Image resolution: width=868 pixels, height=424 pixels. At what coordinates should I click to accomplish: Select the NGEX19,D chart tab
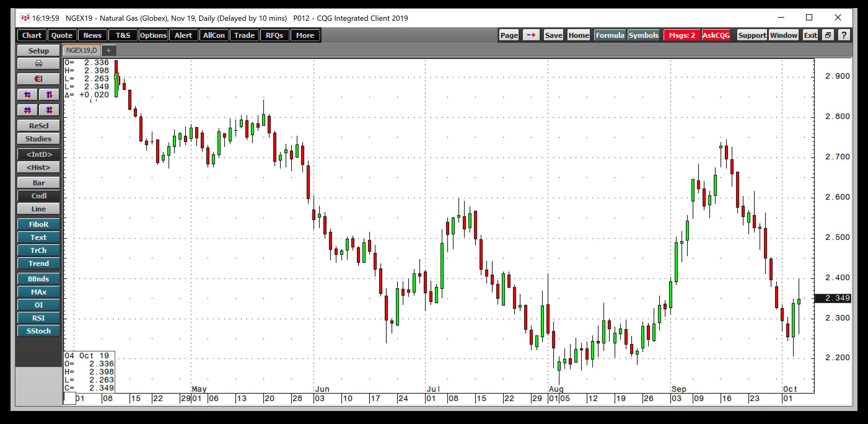[81, 51]
